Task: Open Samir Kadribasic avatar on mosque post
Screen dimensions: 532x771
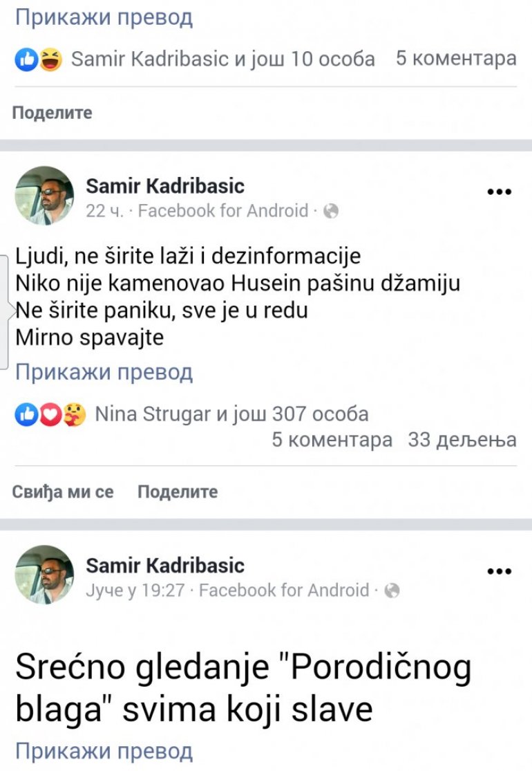Action: pos(45,195)
